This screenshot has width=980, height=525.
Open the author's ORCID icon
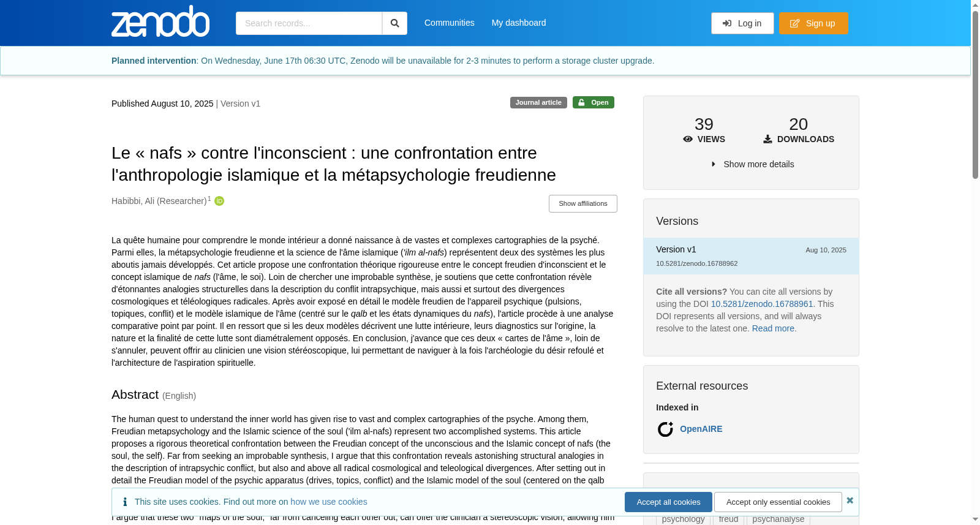click(219, 201)
